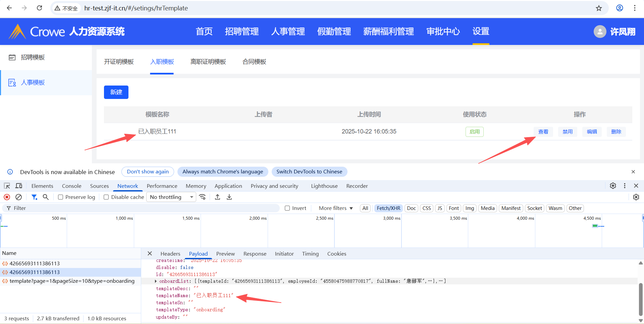Enable the Preserve log checkbox
Image resolution: width=644 pixels, height=324 pixels.
(61, 197)
